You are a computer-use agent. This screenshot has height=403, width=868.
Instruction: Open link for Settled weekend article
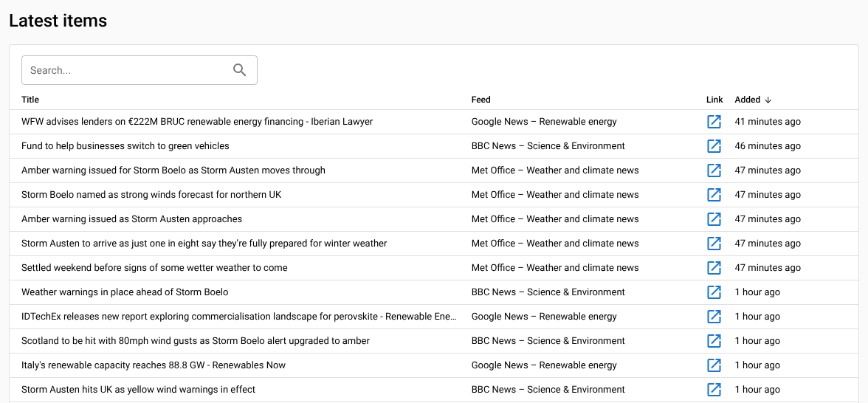click(x=714, y=268)
